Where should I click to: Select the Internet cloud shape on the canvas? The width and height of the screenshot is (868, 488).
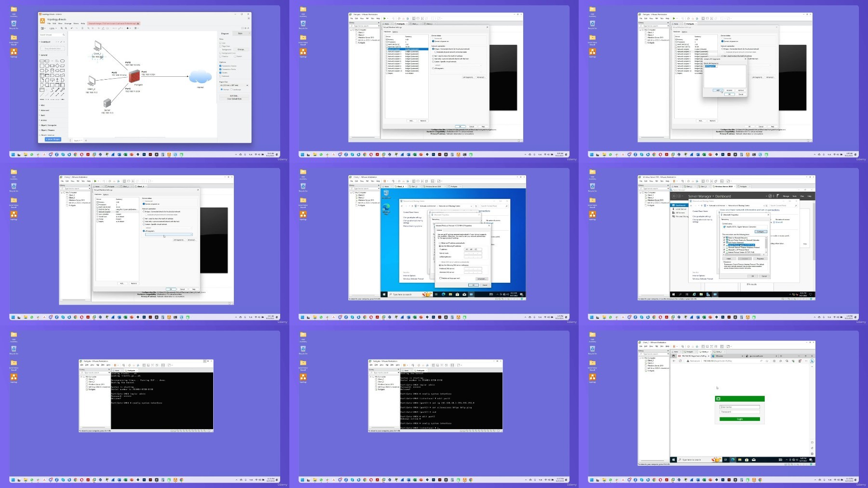pyautogui.click(x=200, y=77)
